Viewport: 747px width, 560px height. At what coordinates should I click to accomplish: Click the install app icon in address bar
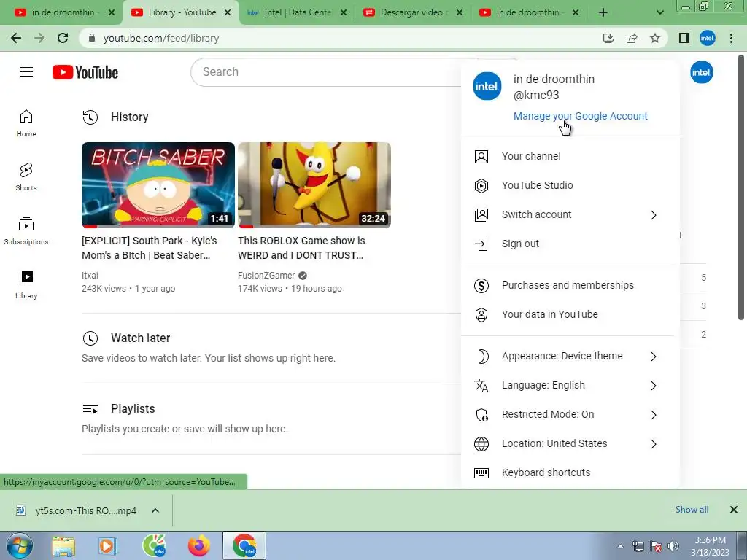click(608, 38)
